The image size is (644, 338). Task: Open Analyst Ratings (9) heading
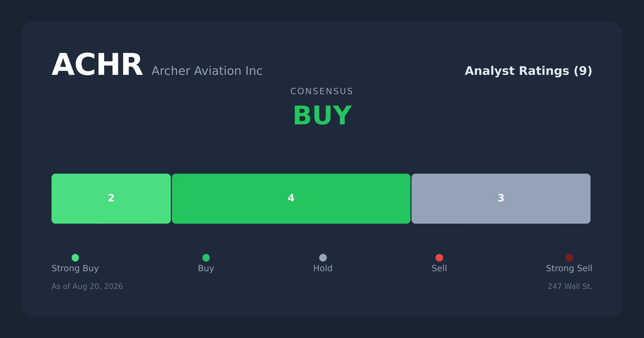pos(528,71)
